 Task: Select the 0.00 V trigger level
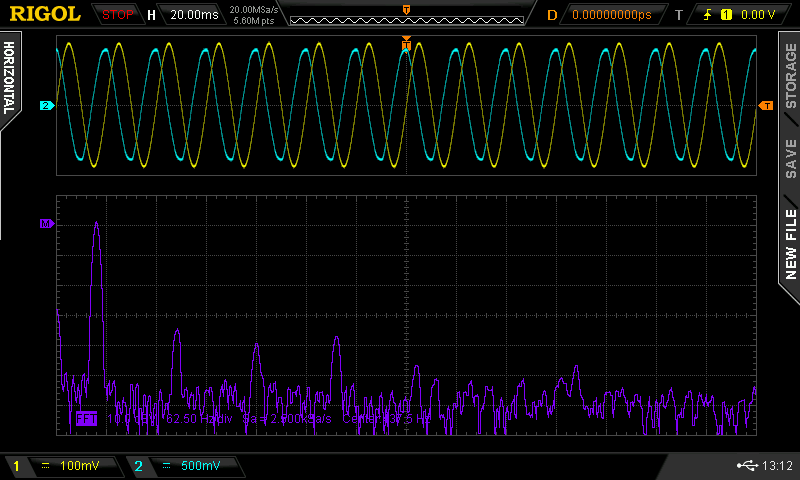pyautogui.click(x=757, y=15)
